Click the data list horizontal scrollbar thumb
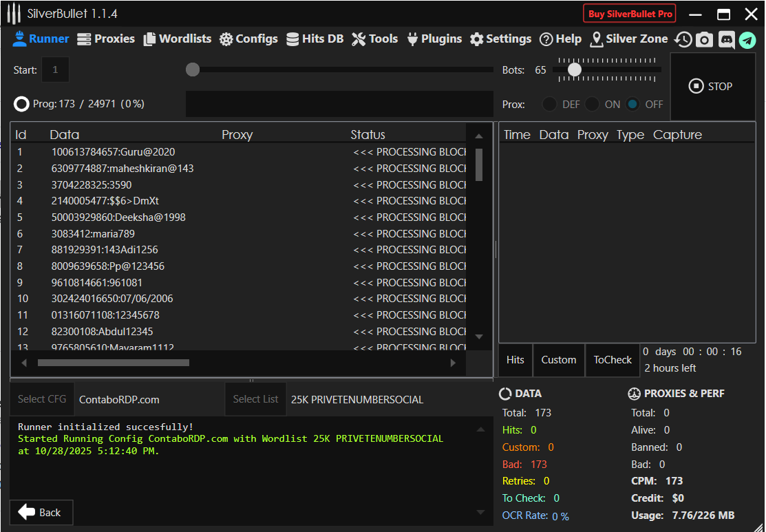Screen dimensions: 766x532 [114, 363]
